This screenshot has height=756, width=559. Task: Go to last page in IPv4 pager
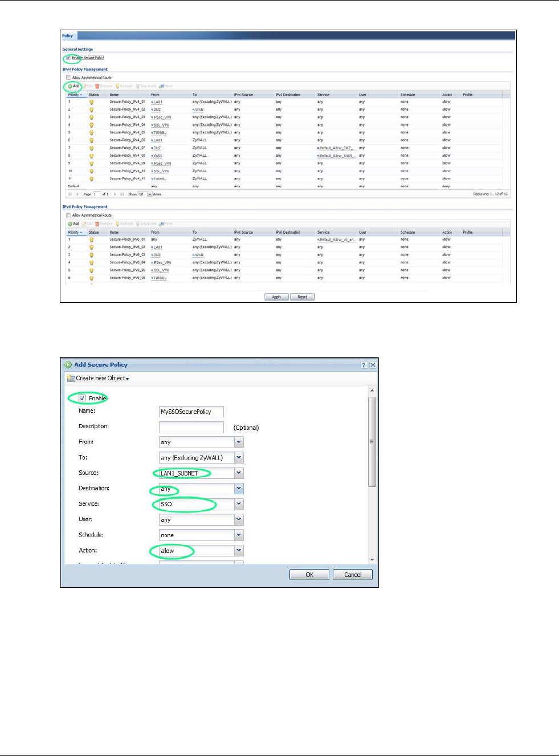pos(122,194)
